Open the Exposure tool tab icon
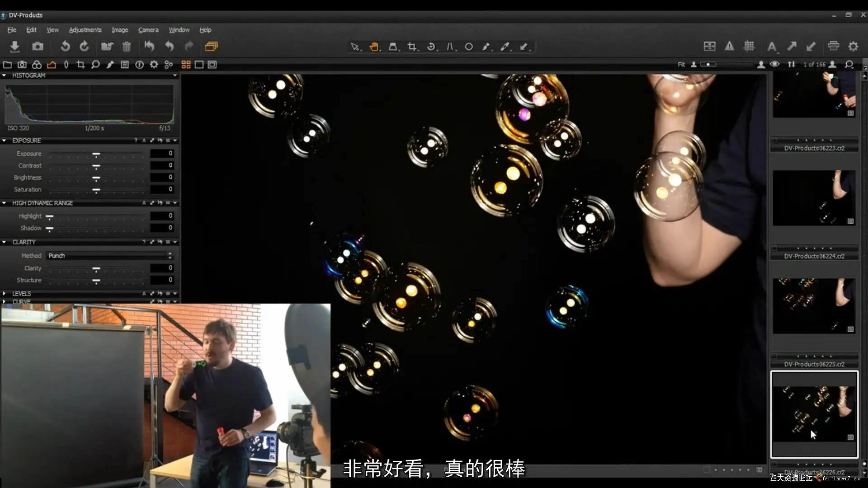Viewport: 868px width, 488px height. coord(51,65)
